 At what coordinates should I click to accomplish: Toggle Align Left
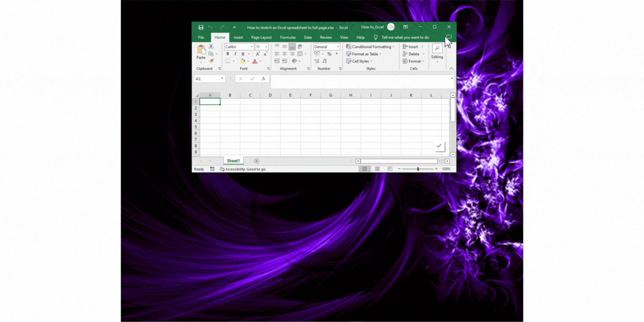click(x=277, y=54)
